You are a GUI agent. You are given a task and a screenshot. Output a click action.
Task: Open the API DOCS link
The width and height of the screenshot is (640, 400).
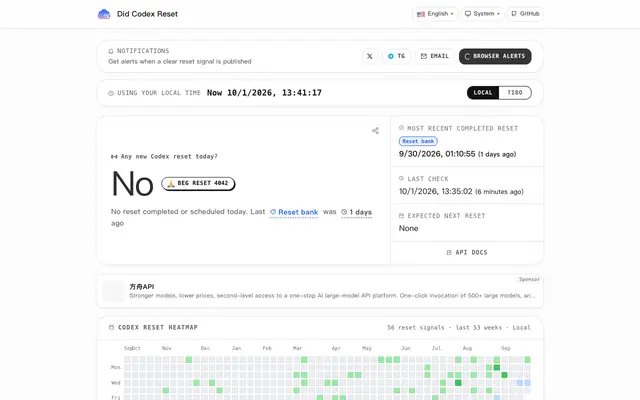467,253
